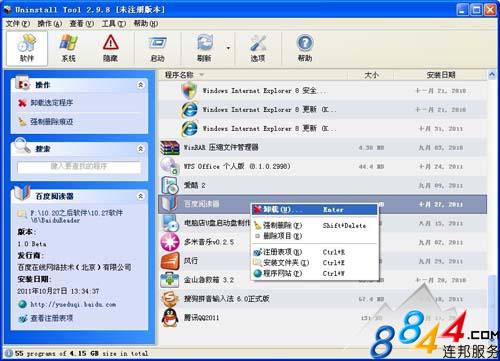The width and height of the screenshot is (500, 361).
Task: Click the 多米音乐v0.2.5 row text
Action: pos(209,242)
